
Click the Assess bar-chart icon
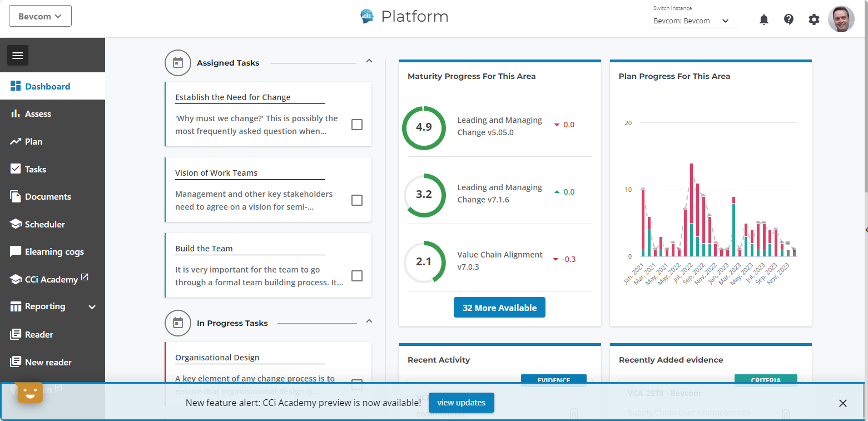click(16, 113)
